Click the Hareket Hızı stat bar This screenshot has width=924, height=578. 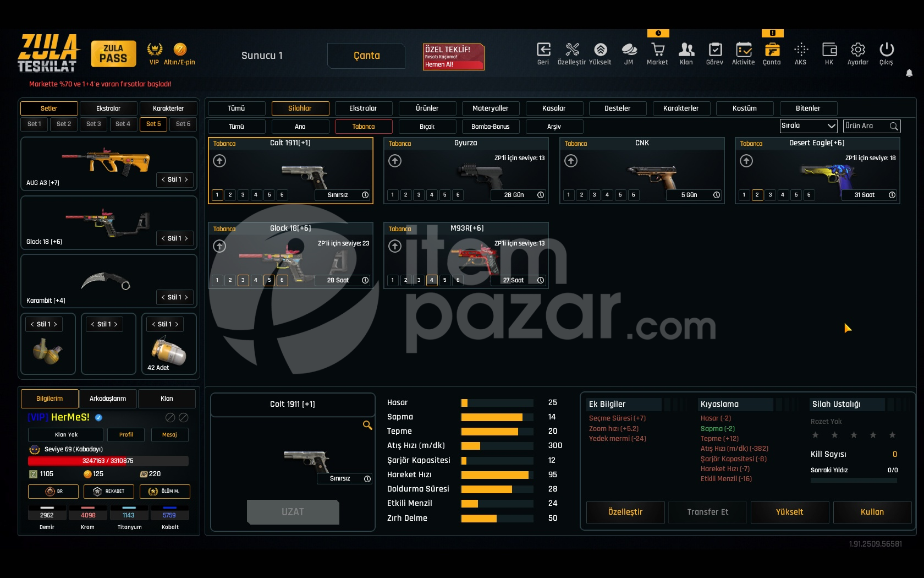pyautogui.click(x=497, y=475)
